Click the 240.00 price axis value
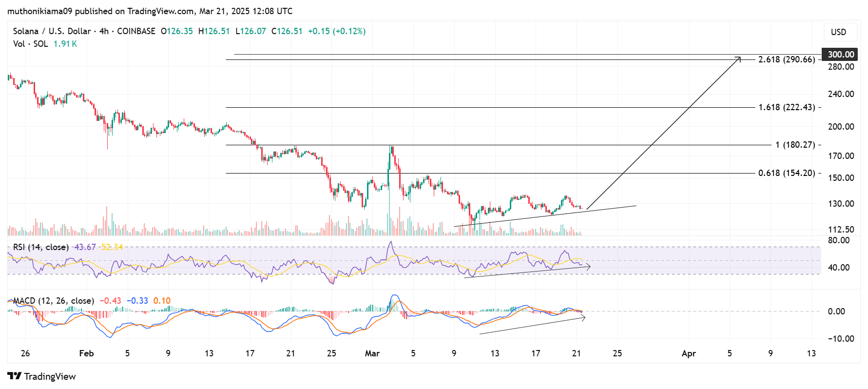Image resolution: width=868 pixels, height=389 pixels. tap(841, 94)
